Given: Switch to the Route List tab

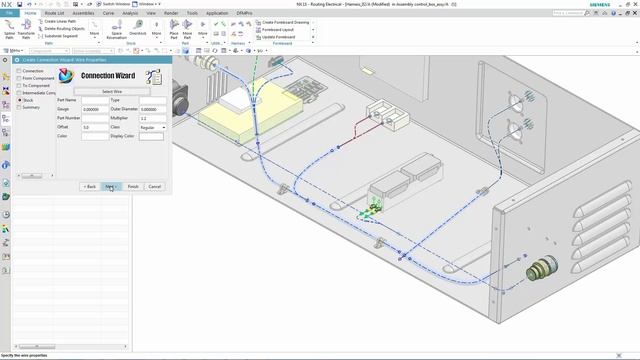Looking at the screenshot, I should pos(54,13).
